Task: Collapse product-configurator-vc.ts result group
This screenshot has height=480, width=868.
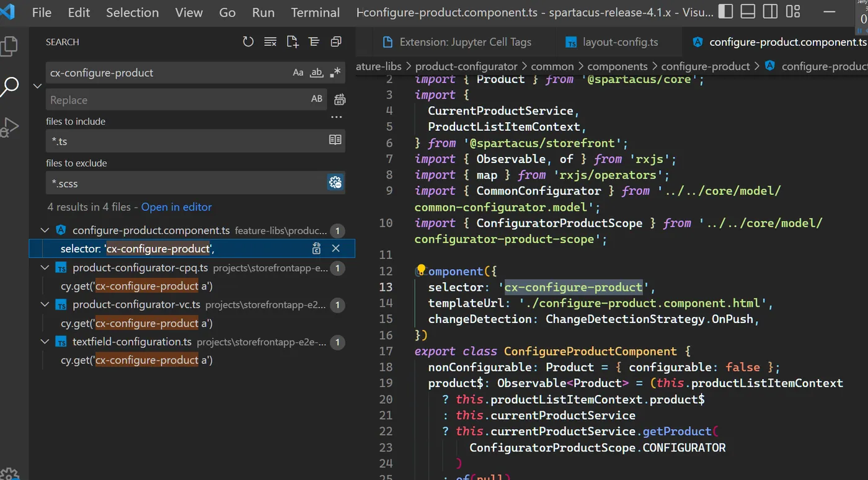Action: click(x=44, y=304)
